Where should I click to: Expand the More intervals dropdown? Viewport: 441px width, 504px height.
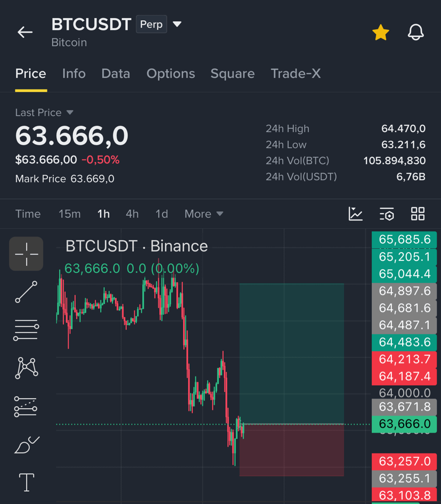tap(204, 214)
